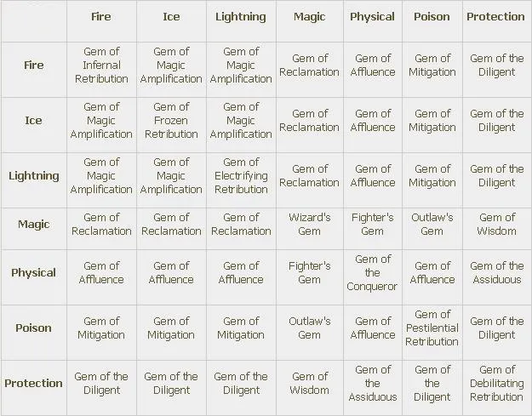The image size is (532, 416).
Task: Click the Physical column header
Action: [372, 17]
